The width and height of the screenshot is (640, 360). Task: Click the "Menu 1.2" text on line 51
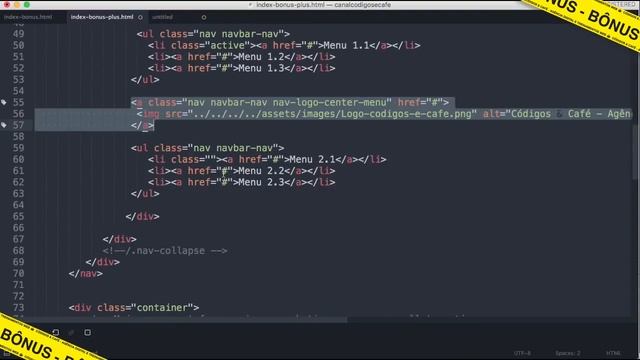262,57
